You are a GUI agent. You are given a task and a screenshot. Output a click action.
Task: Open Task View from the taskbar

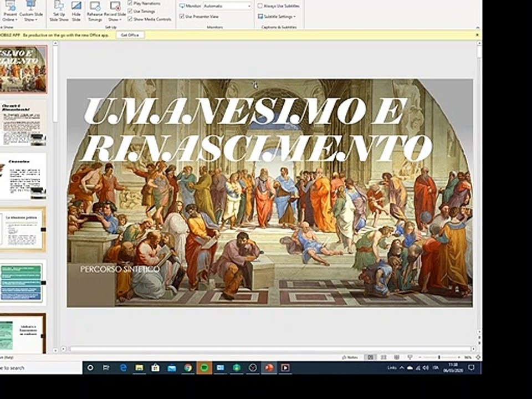(x=106, y=368)
